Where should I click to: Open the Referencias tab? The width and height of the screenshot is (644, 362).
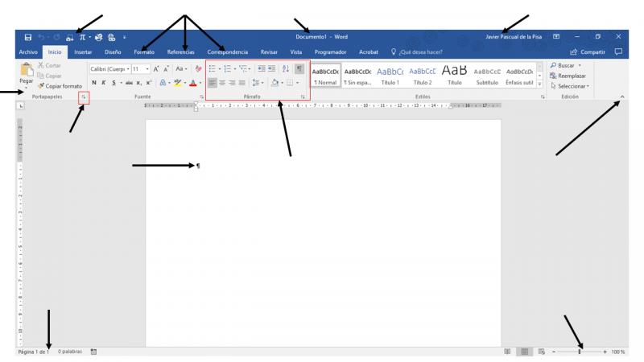coord(180,52)
